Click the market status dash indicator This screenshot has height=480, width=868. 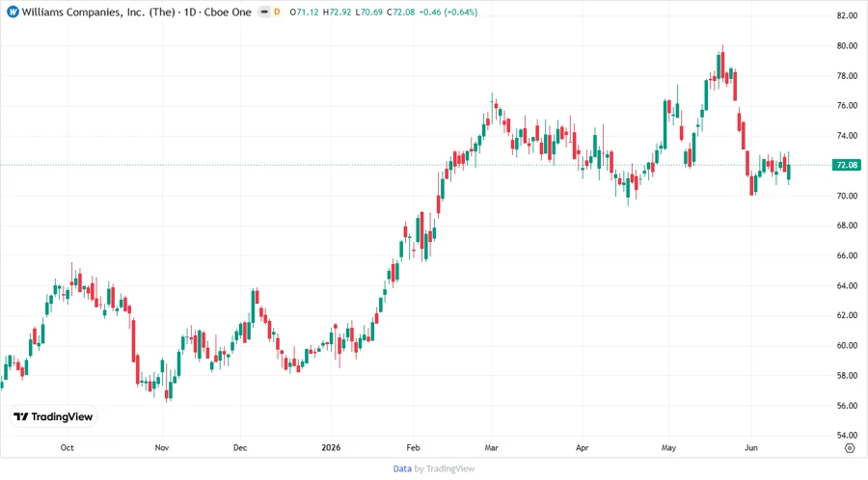coord(264,12)
